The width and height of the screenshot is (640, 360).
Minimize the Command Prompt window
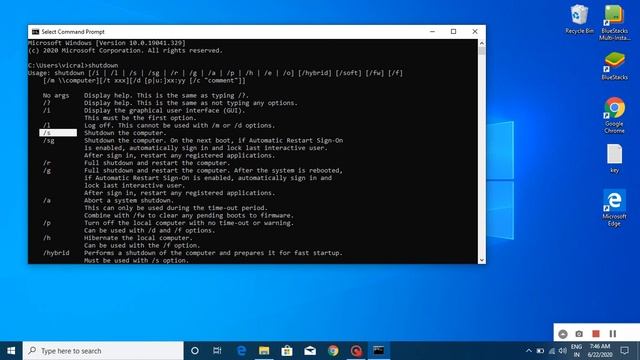pyautogui.click(x=432, y=31)
